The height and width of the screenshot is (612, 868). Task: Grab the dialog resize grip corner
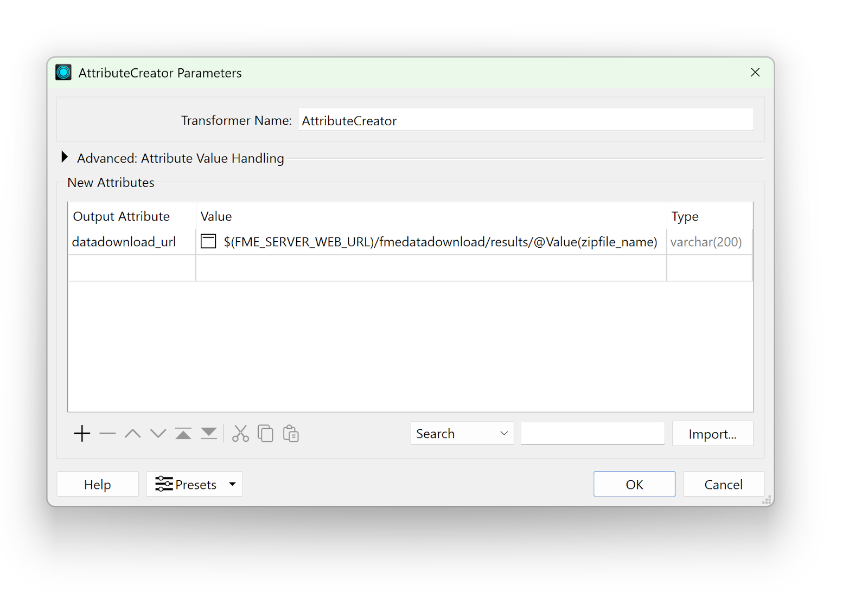pos(767,500)
